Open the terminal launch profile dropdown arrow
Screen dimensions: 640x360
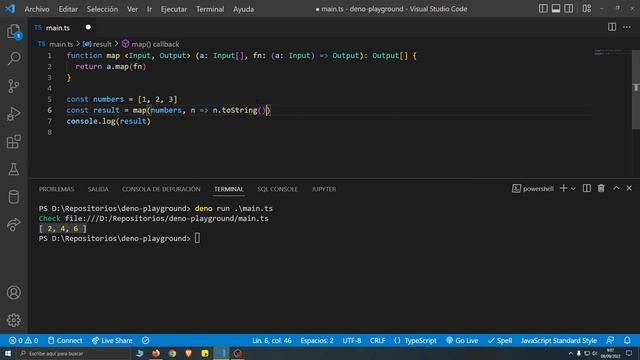click(x=573, y=189)
